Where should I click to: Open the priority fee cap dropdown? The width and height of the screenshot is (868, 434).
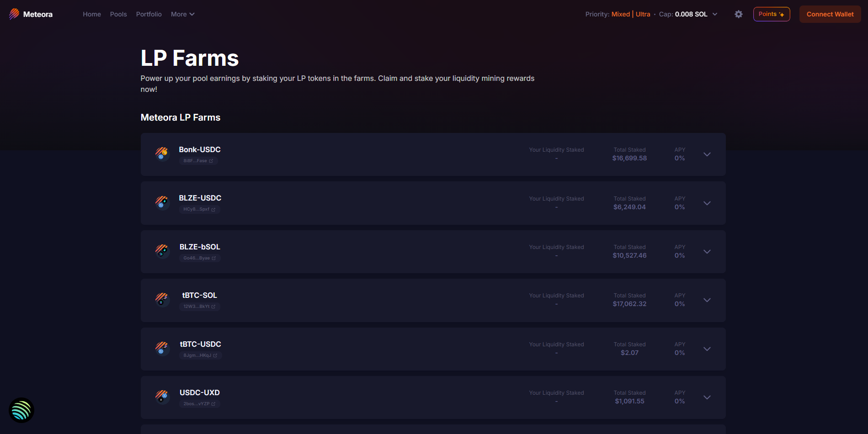pos(715,14)
